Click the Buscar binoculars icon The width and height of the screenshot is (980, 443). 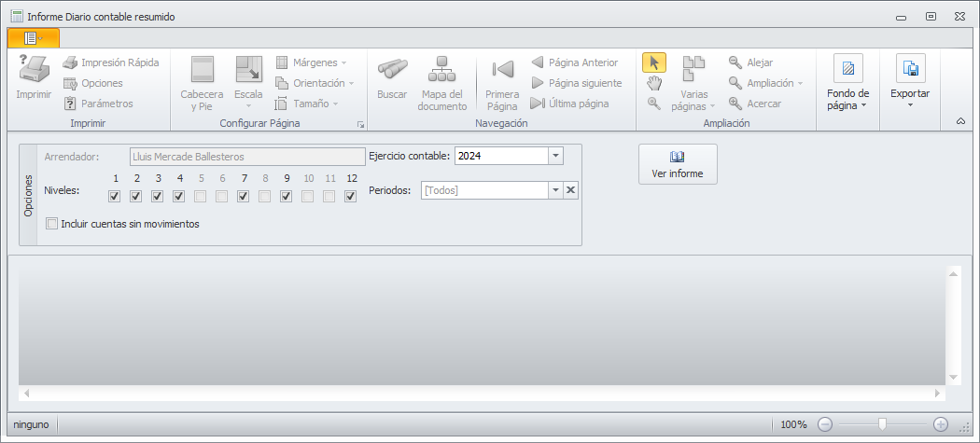(393, 69)
